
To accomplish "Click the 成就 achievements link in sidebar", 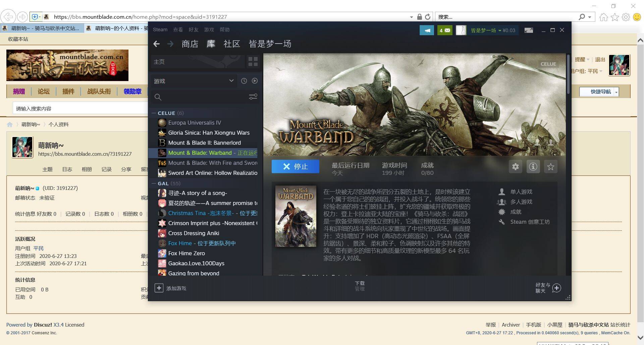I will [516, 212].
